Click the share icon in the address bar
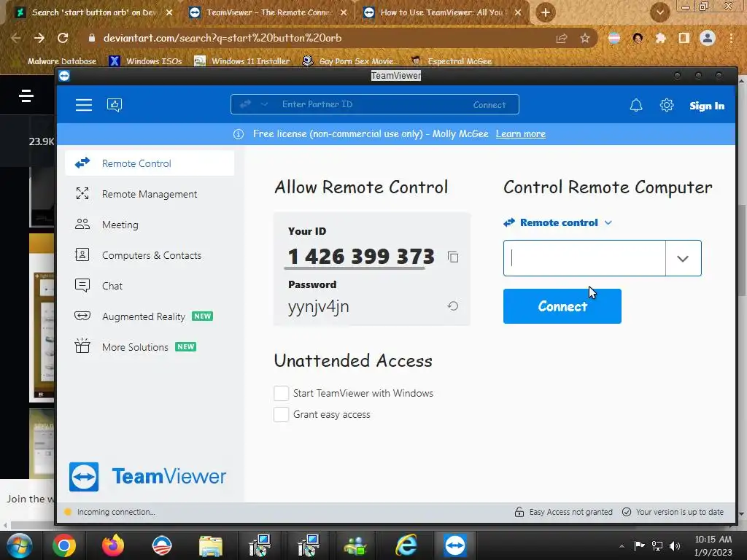The height and width of the screenshot is (560, 747). [x=562, y=38]
